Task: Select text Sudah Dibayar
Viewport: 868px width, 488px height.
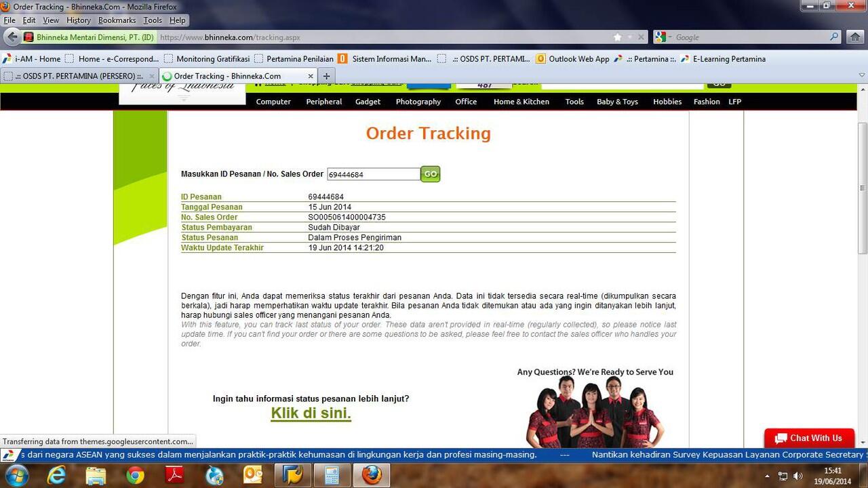Action: 334,228
